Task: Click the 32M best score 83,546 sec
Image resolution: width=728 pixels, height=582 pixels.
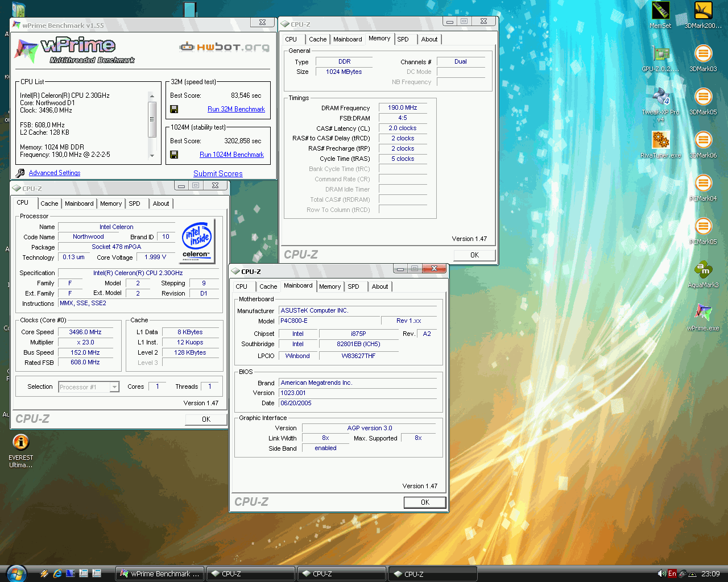Action: [x=246, y=95]
